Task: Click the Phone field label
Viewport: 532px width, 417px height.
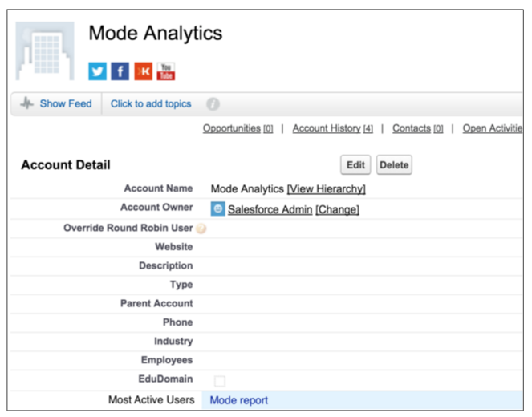Action: pyautogui.click(x=178, y=322)
